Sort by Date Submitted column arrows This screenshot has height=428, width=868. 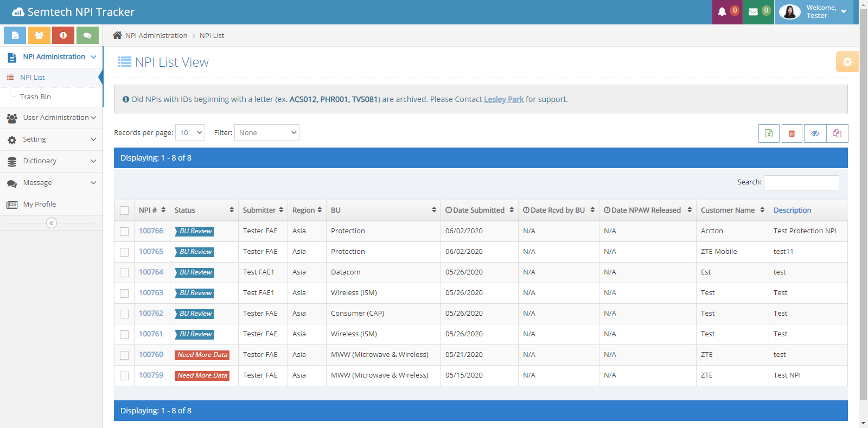[x=512, y=210]
